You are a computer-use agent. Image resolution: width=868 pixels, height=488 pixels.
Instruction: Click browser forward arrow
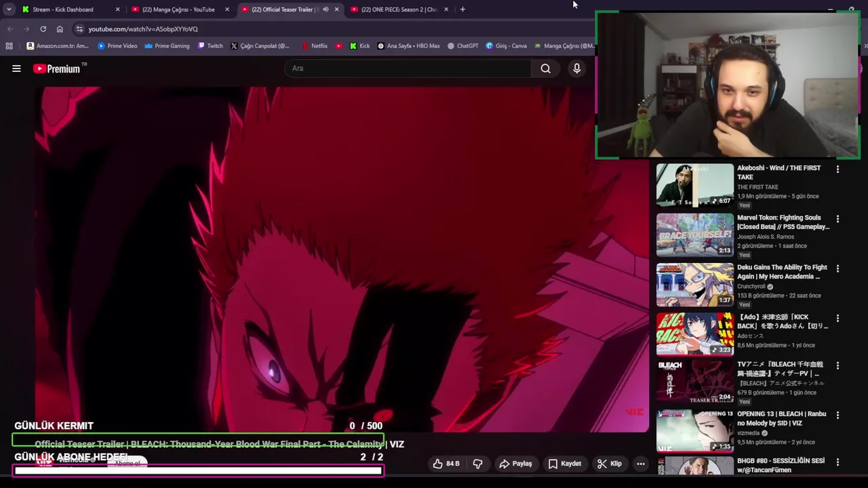pyautogui.click(x=26, y=29)
